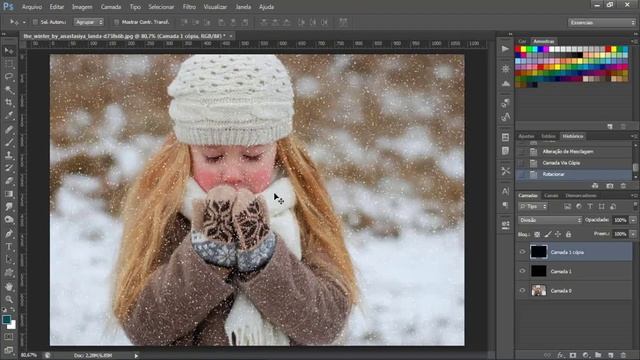Select the Lasso tool
Viewport: 640px width, 360px height.
[9, 77]
